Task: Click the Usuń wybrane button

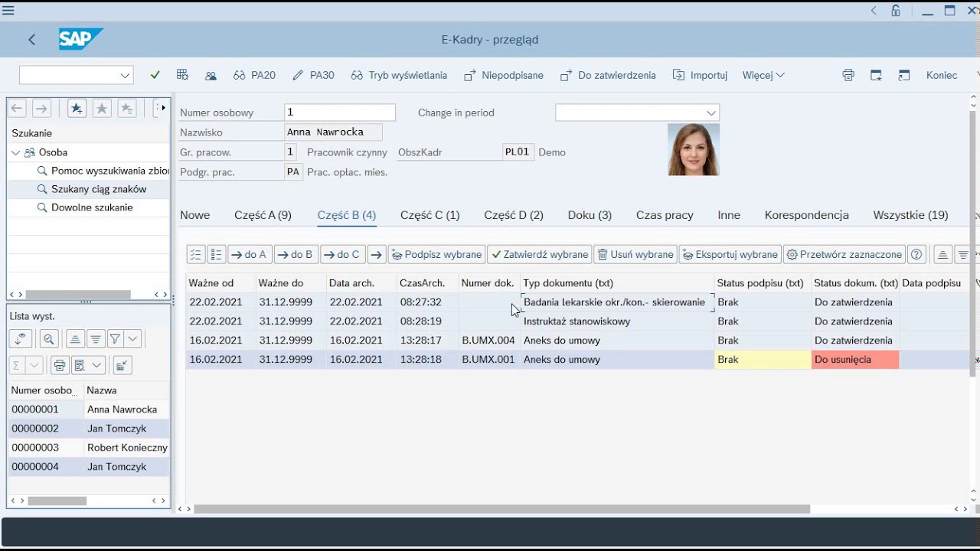Action: tap(635, 255)
